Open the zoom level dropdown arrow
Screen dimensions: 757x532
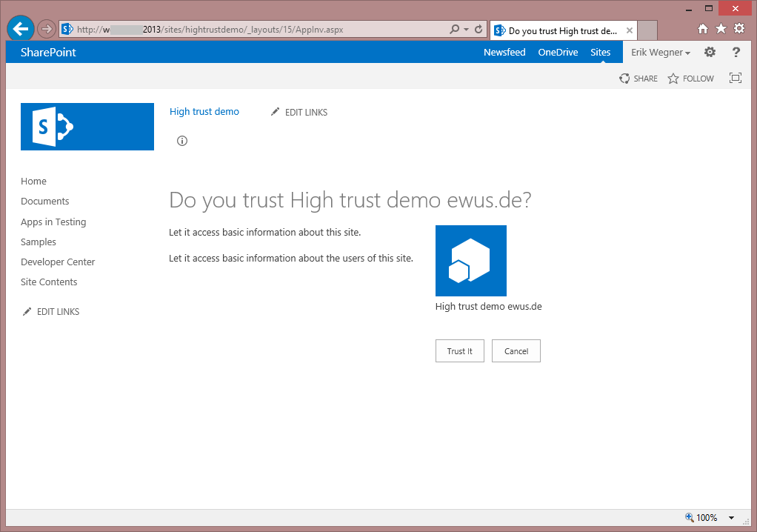(x=731, y=518)
